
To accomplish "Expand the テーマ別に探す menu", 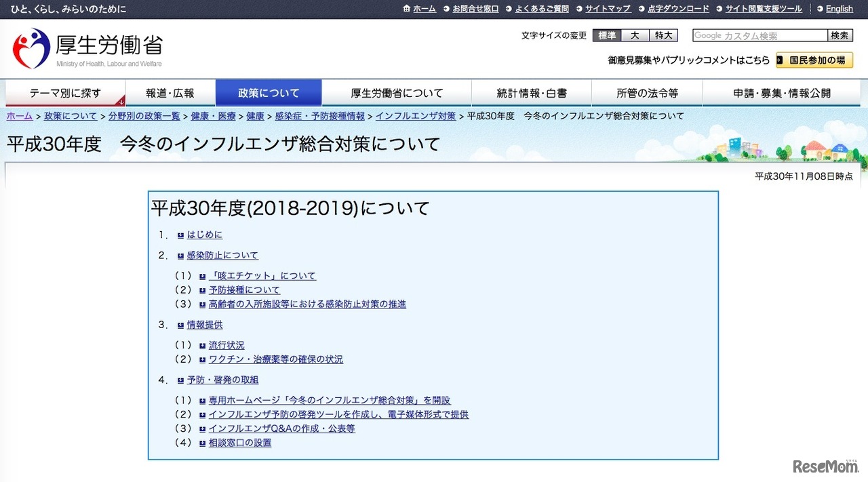I will (65, 94).
